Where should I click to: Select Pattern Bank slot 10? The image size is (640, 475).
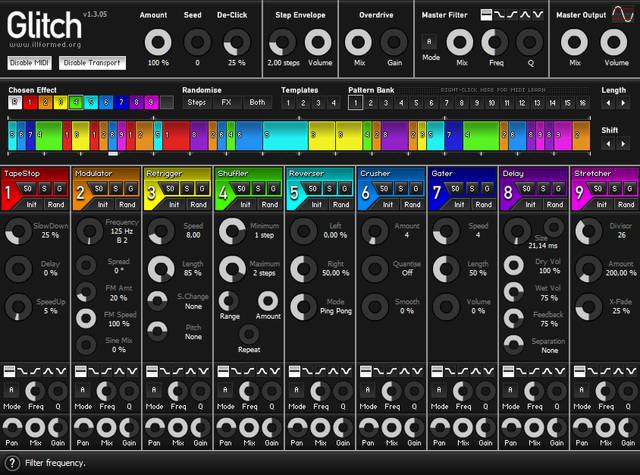(x=492, y=103)
